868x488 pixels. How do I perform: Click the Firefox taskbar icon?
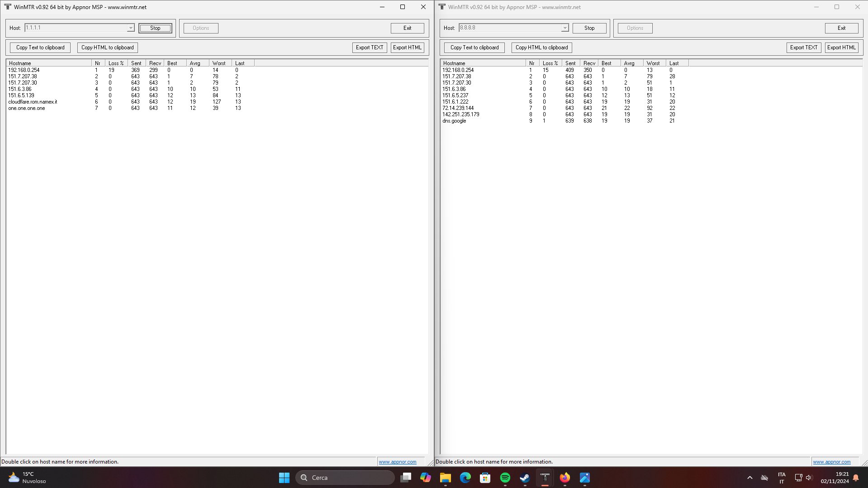click(564, 478)
